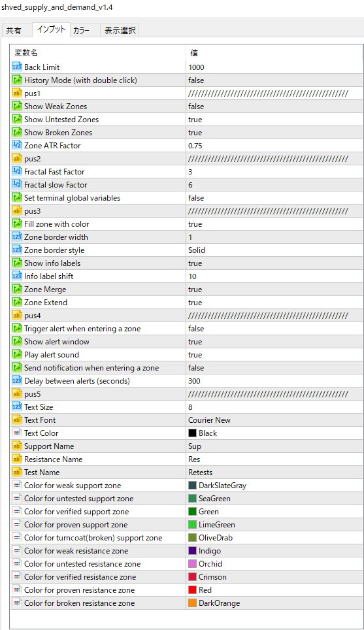
Task: Click the string icon next to pus1
Action: point(17,93)
